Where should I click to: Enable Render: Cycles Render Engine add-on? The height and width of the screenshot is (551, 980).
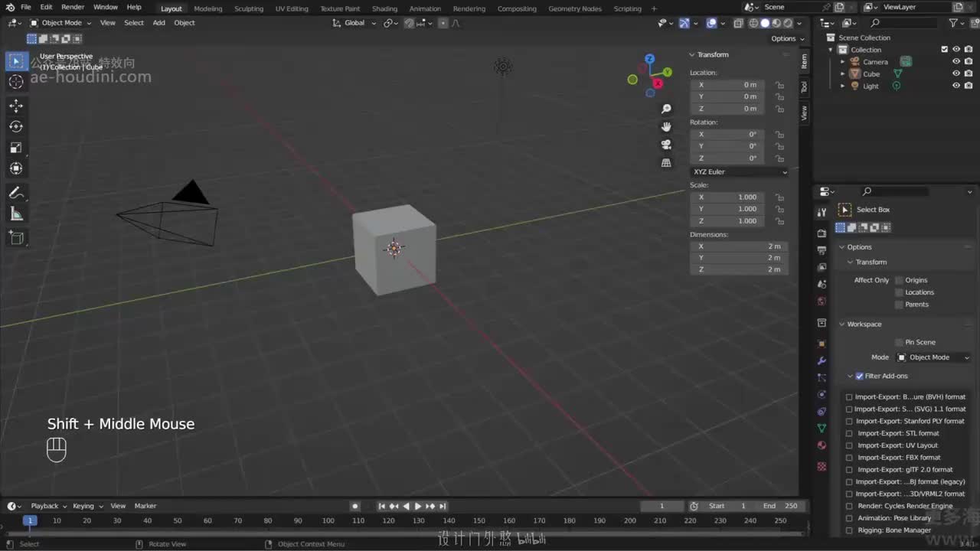pos(849,506)
